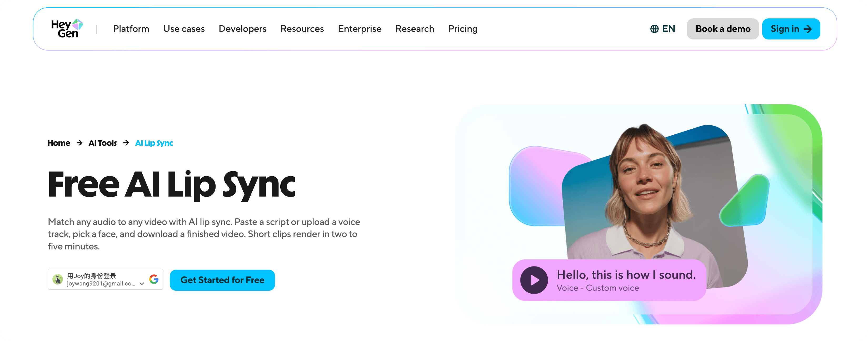
Task: Open the Developers menu
Action: [243, 29]
